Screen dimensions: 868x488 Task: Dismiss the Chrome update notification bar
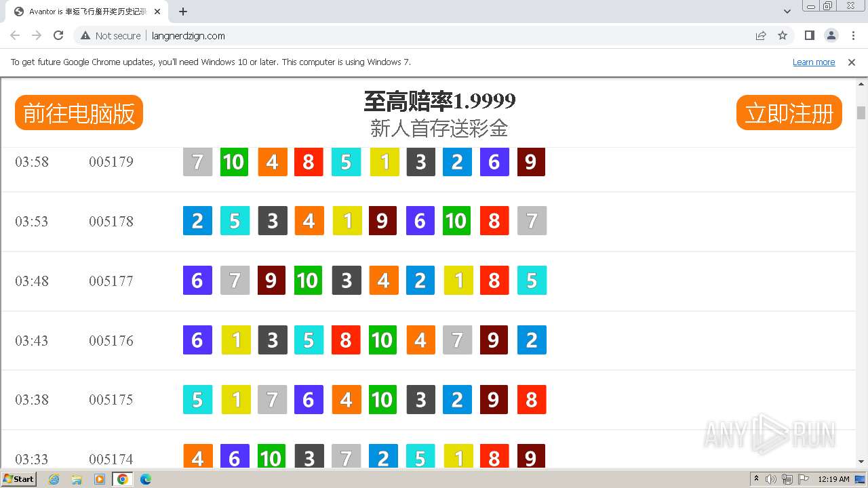click(852, 62)
